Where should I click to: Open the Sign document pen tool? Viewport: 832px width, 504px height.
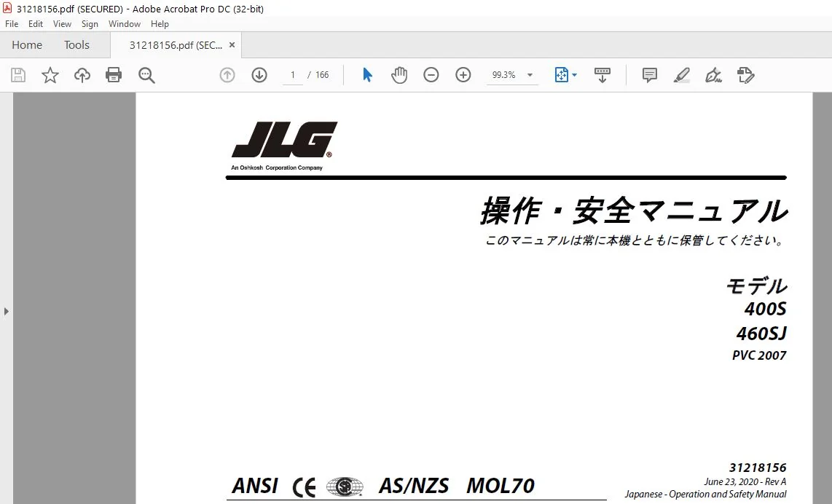pos(714,75)
